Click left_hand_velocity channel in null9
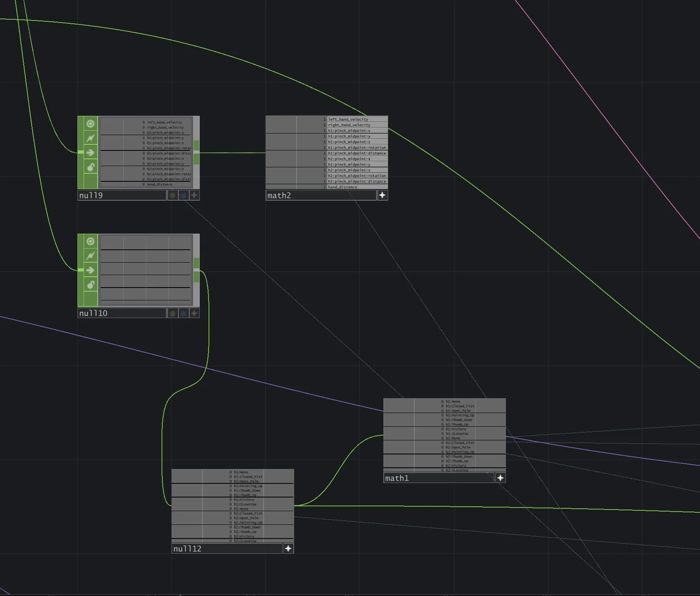The width and height of the screenshot is (700, 596). (164, 122)
